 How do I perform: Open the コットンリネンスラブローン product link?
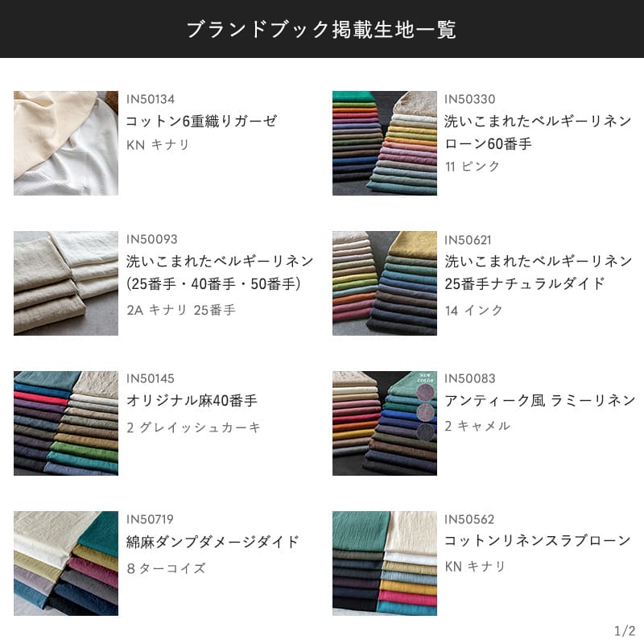[x=537, y=540]
